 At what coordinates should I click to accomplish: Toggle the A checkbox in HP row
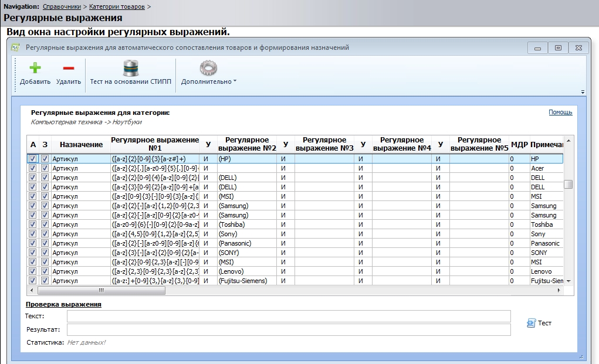pos(32,158)
